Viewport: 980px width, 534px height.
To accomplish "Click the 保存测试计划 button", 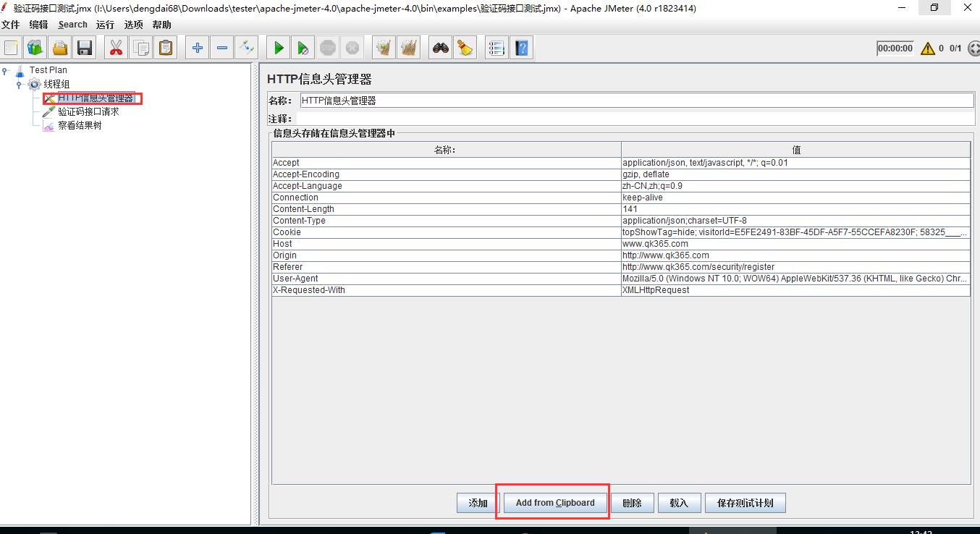I will (x=745, y=503).
